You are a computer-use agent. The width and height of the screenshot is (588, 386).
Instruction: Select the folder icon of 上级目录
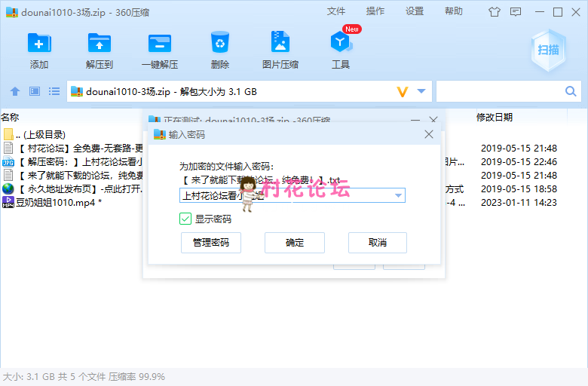click(8, 134)
